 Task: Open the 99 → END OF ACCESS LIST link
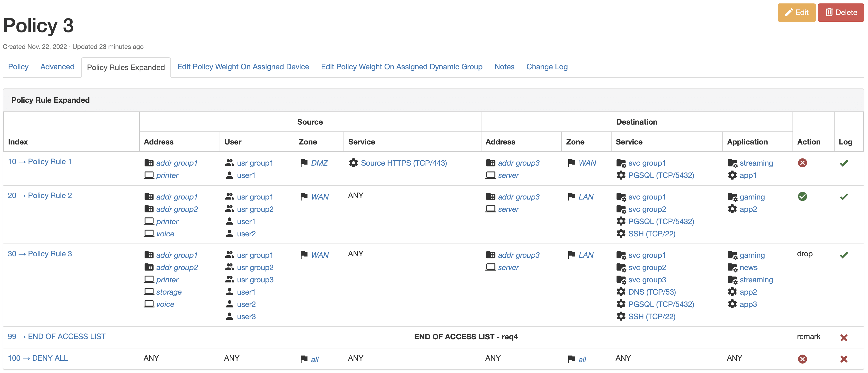click(57, 336)
